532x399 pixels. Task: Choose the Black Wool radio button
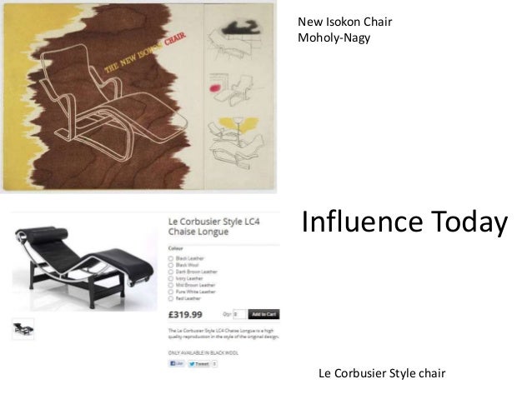coord(171,265)
